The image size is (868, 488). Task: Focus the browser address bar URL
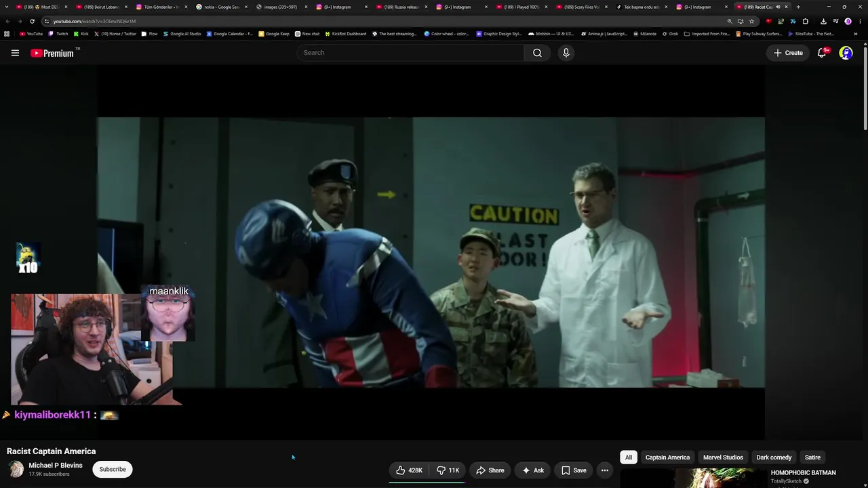tap(94, 21)
